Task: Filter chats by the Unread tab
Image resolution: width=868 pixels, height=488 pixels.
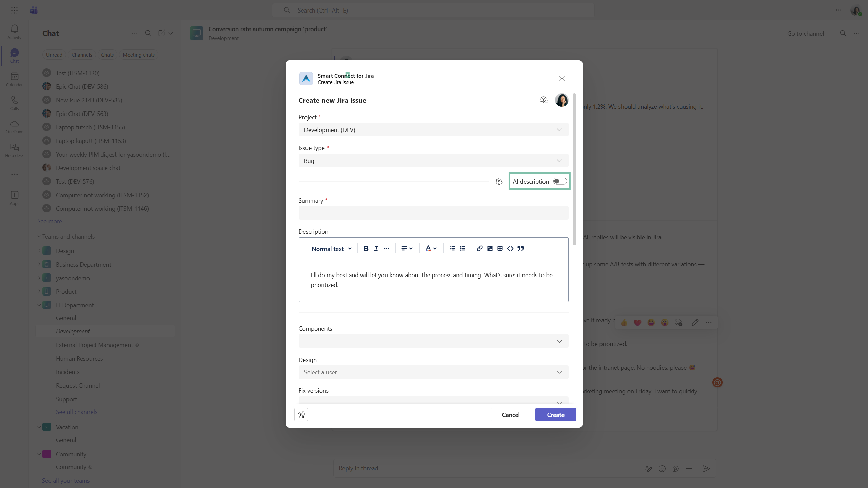Action: click(x=54, y=55)
